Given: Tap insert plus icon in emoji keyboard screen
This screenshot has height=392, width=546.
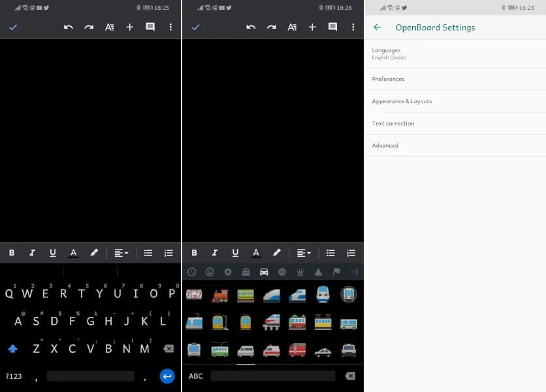Looking at the screenshot, I should [312, 27].
